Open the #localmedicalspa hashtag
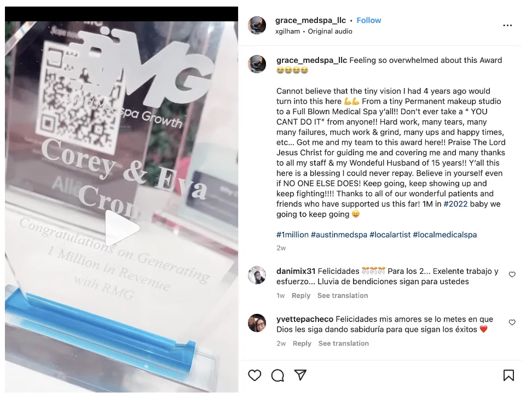This screenshot has height=398, width=532. click(x=444, y=235)
